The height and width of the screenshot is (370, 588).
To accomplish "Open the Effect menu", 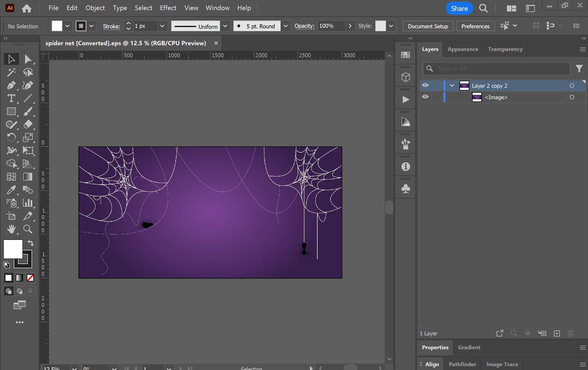I will [168, 8].
